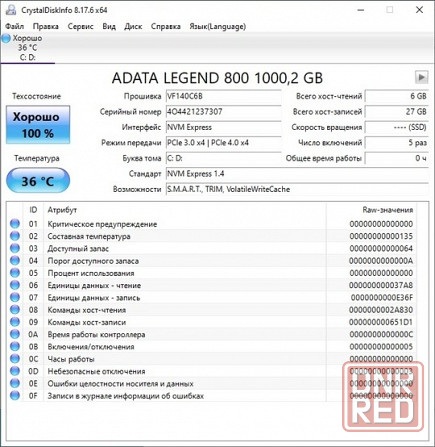This screenshot has width=435, height=447.
Task: Click the serial number field 4O4421237307
Action: (224, 112)
